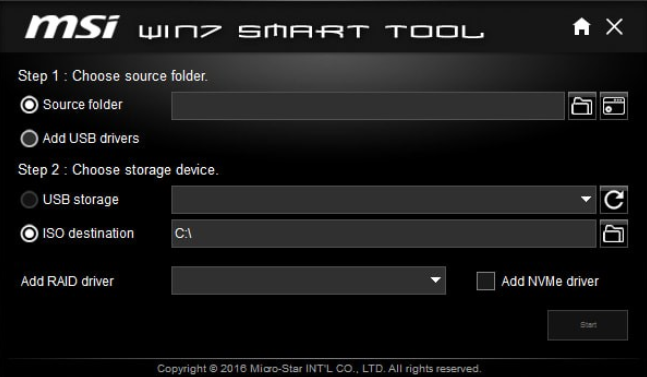Screen dimensions: 647x377
Task: Click the Step 2 Choose storage device heading
Action: point(118,170)
